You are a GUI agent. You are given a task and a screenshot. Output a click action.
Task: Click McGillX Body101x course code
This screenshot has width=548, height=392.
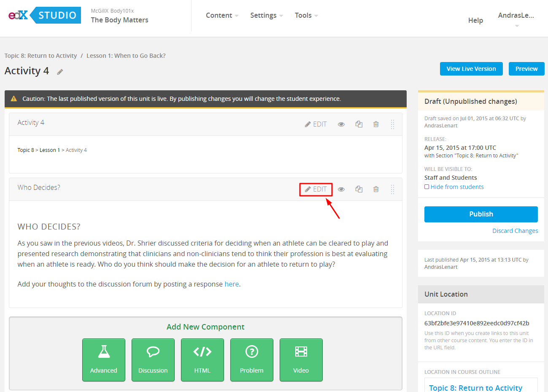(112, 11)
